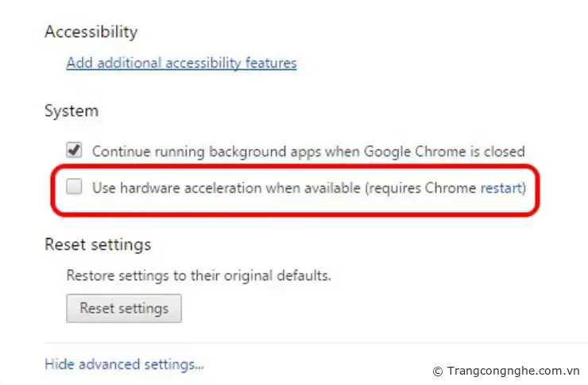Click the System section heading
The width and height of the screenshot is (588, 385).
[72, 111]
